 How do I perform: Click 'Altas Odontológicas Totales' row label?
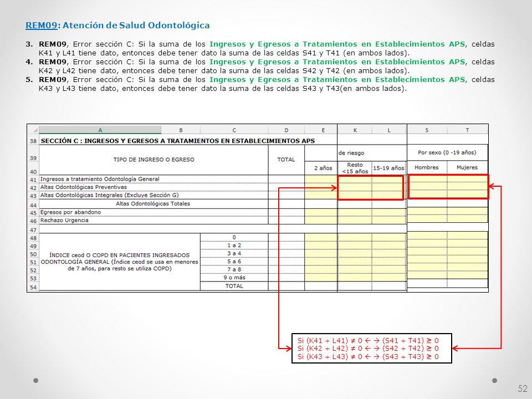point(154,204)
